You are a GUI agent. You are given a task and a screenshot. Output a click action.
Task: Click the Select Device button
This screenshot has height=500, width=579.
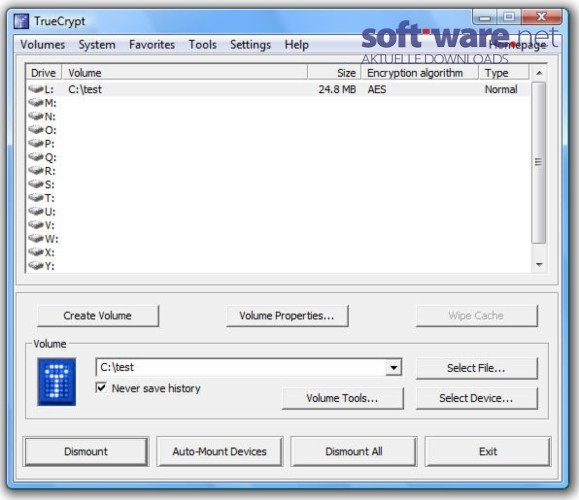[x=477, y=398]
